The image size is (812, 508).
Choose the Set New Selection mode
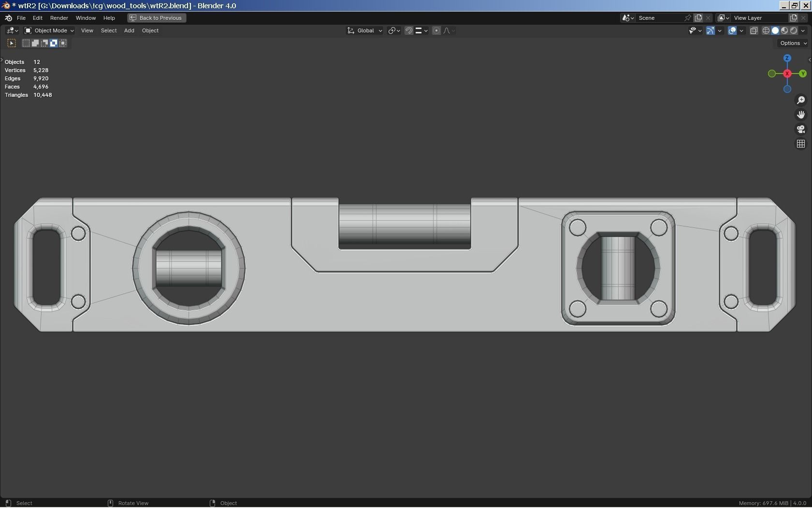pos(26,43)
